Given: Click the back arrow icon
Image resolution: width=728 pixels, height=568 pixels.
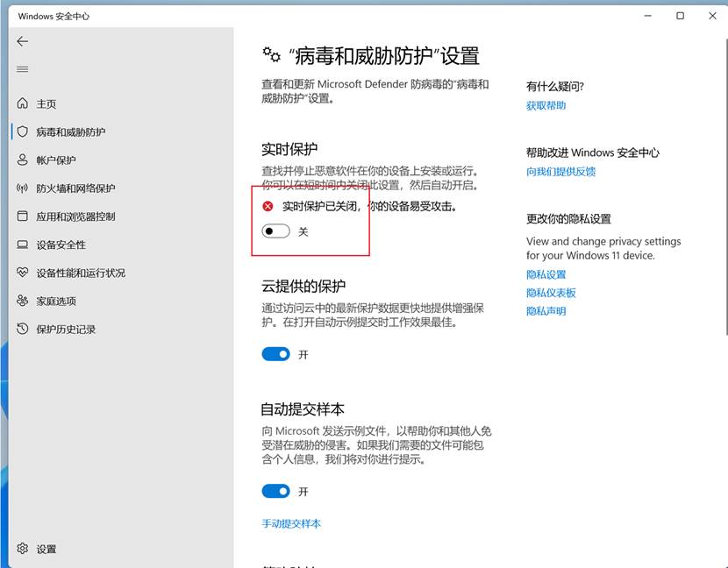Looking at the screenshot, I should (22, 41).
